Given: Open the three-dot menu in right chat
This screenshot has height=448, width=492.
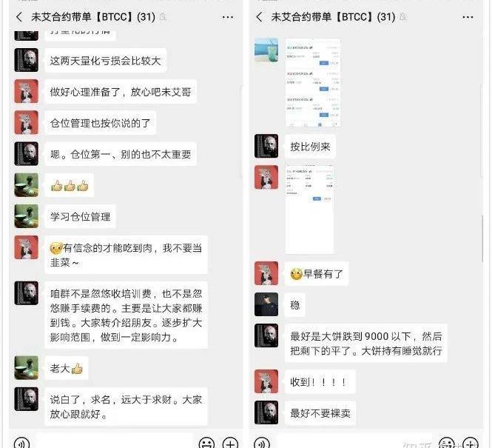Looking at the screenshot, I should click(468, 17).
